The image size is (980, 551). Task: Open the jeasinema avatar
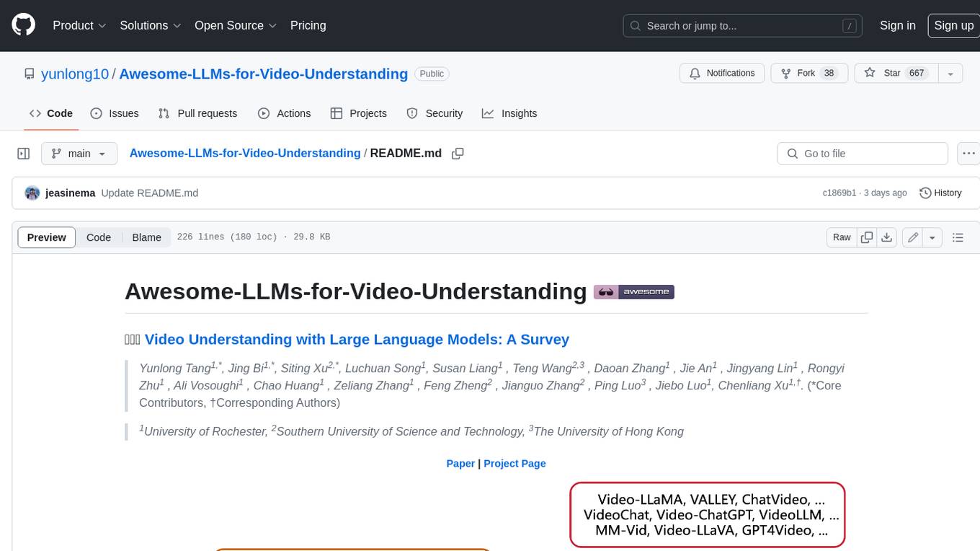point(32,193)
